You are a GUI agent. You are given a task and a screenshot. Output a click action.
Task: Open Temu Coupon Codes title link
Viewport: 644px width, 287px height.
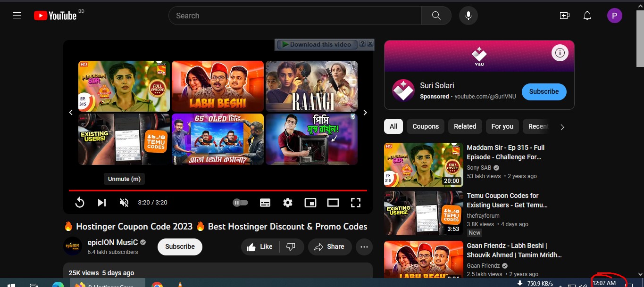[507, 200]
